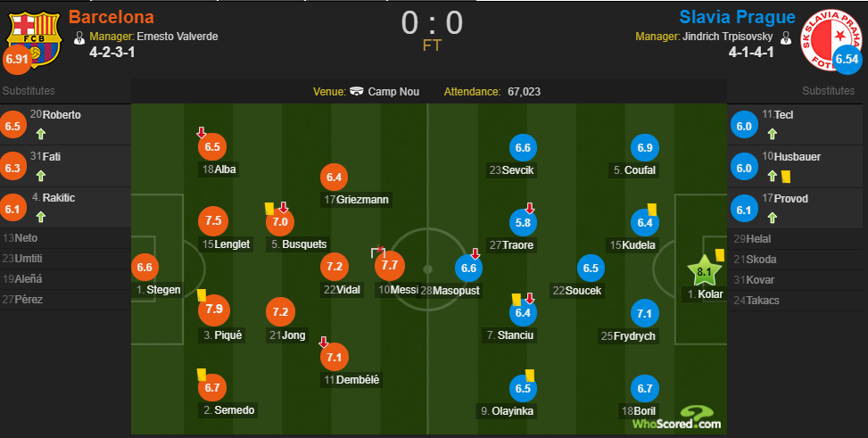Click the Barcelona club crest
This screenshot has width=868, height=438.
[x=34, y=38]
